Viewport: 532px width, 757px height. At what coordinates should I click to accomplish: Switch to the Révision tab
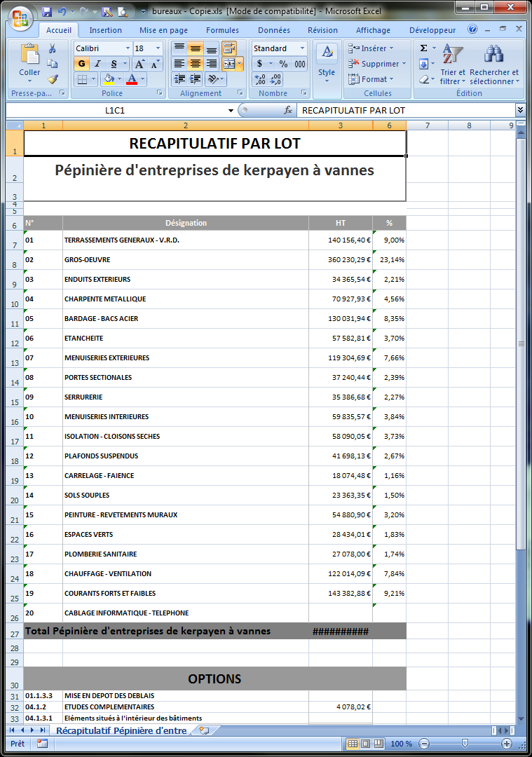(x=323, y=30)
